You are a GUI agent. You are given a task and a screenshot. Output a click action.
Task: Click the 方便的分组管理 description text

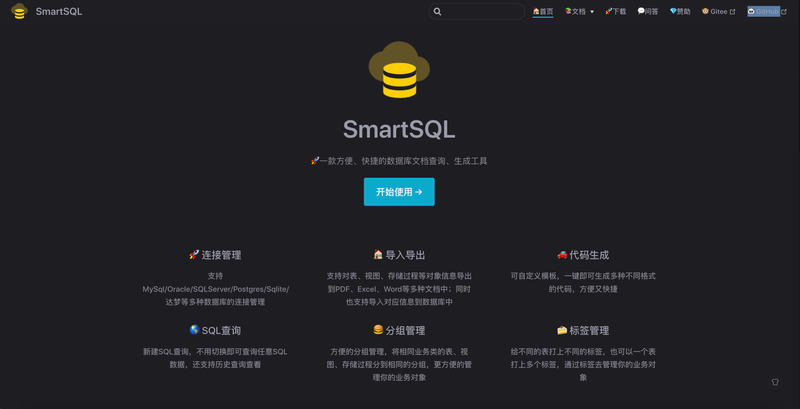tap(399, 365)
